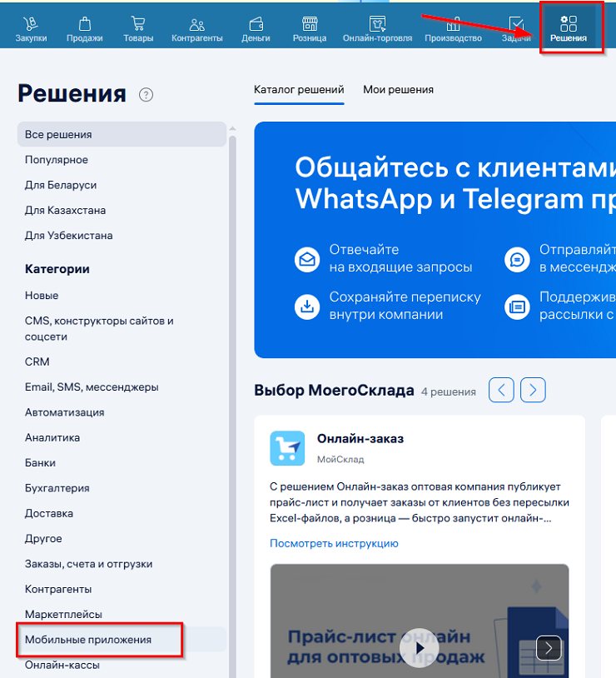The height and width of the screenshot is (678, 616).
Task: Click the Онлайн-заказ cart icon
Action: [x=287, y=448]
